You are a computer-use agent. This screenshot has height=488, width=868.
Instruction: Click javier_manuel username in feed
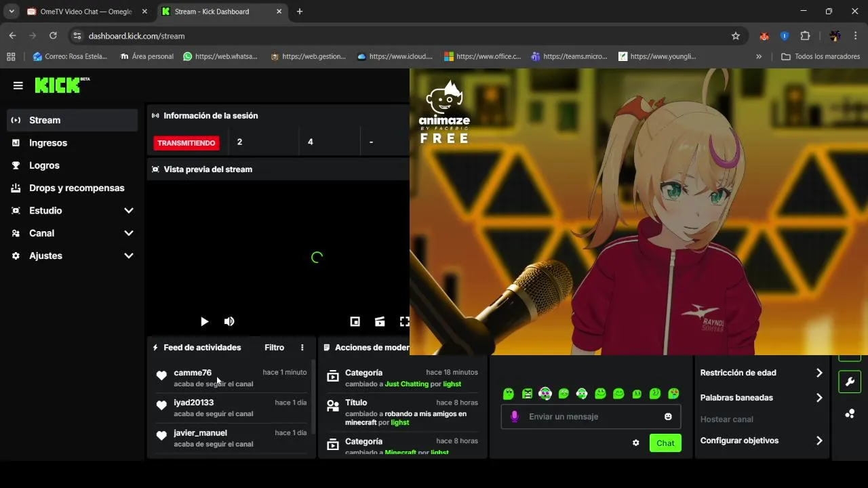click(x=200, y=433)
